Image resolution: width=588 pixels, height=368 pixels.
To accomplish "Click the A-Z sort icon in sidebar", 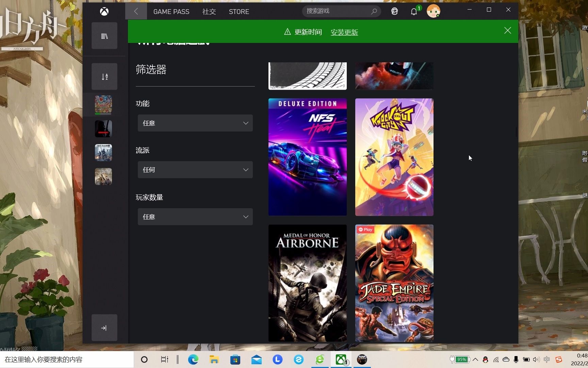I will pos(104,77).
